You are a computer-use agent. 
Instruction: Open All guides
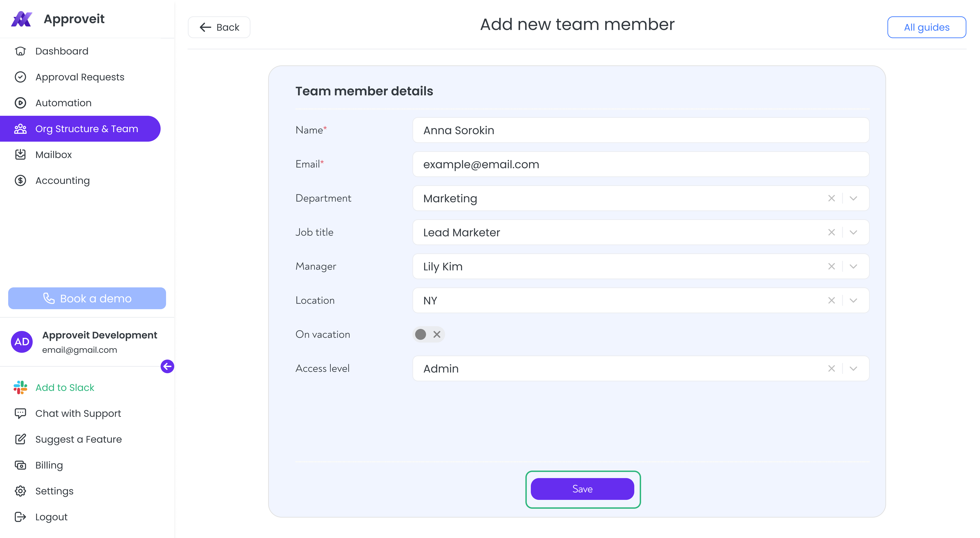pyautogui.click(x=926, y=27)
